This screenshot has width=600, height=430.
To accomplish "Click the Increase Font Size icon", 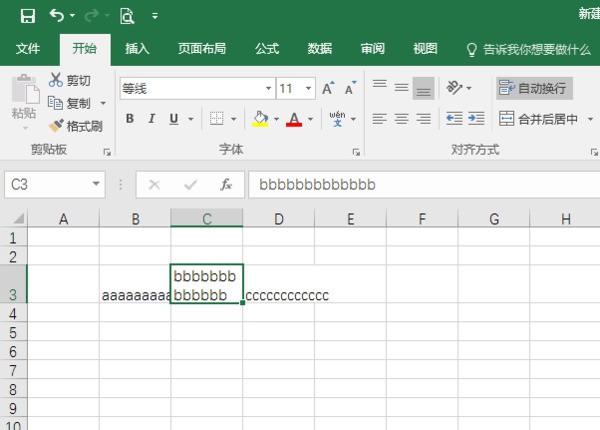I will [328, 89].
